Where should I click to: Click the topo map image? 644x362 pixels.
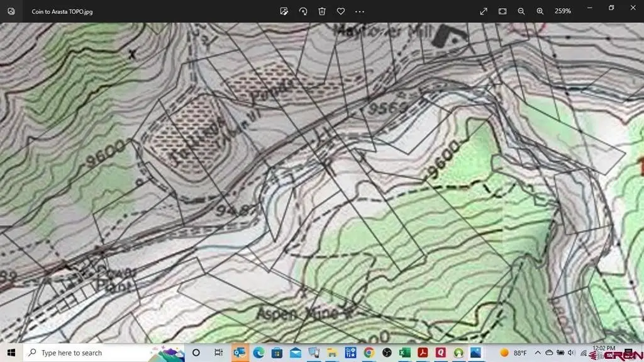[322, 183]
